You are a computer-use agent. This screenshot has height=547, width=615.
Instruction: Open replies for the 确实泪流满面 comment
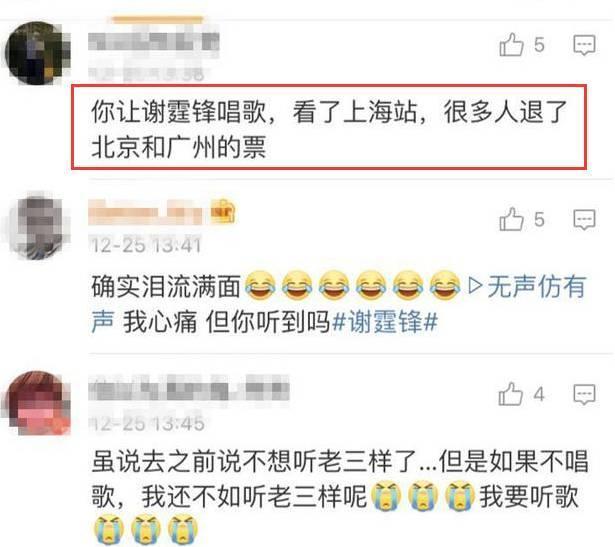[x=584, y=219]
